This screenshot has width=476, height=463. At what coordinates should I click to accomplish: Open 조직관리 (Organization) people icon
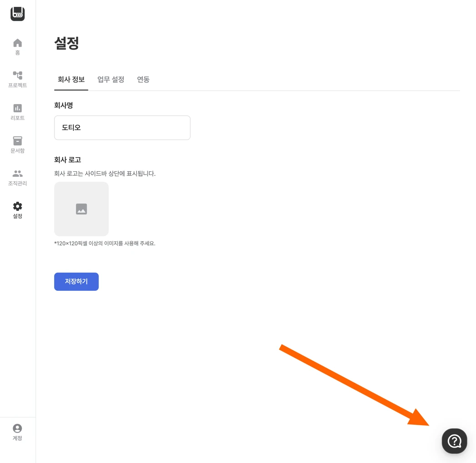[x=17, y=174]
